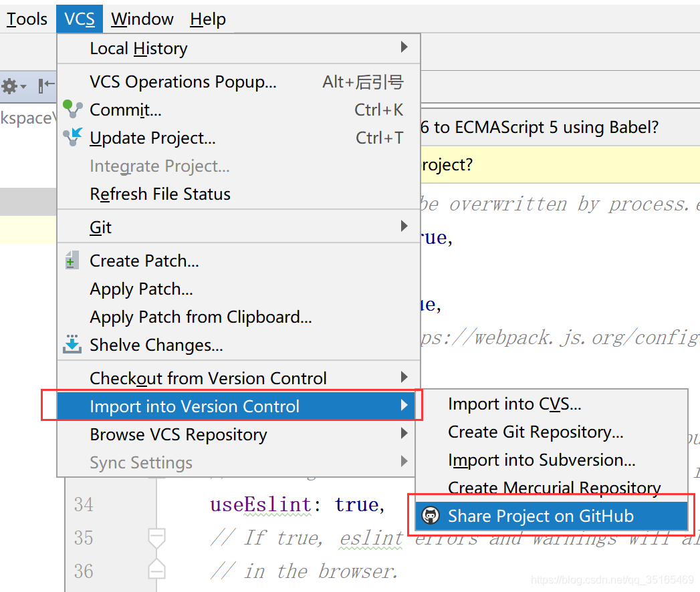Click useEslint text in editor
Image resolution: width=700 pixels, height=592 pixels.
coord(261,504)
